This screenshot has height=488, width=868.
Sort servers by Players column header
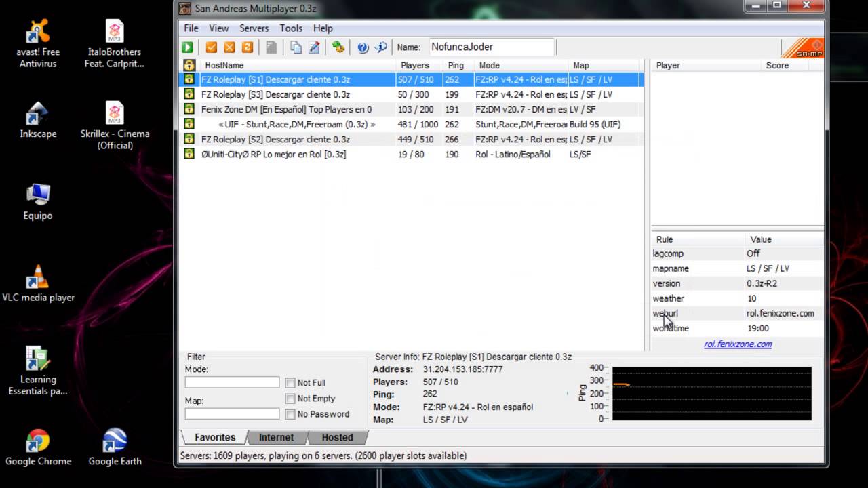419,66
